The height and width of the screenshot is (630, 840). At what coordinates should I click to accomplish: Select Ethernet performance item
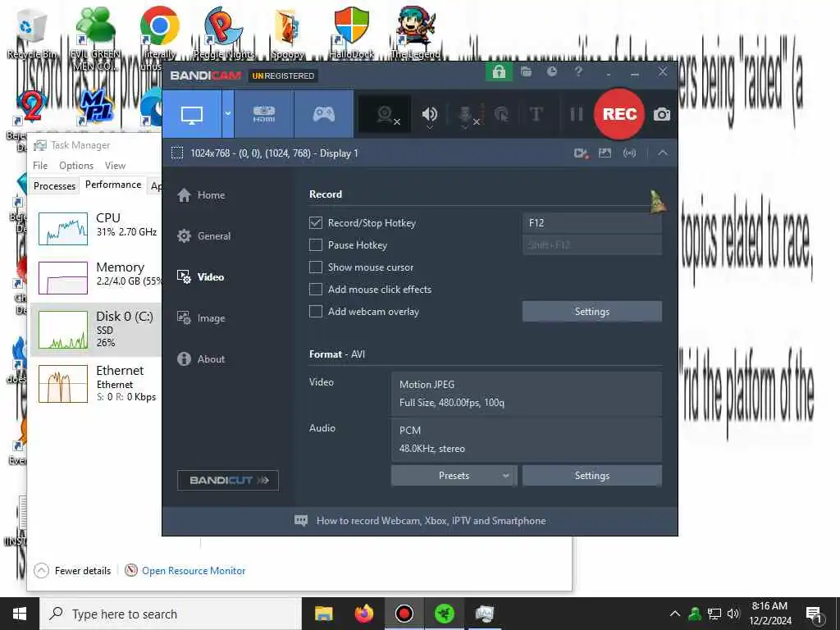point(97,383)
